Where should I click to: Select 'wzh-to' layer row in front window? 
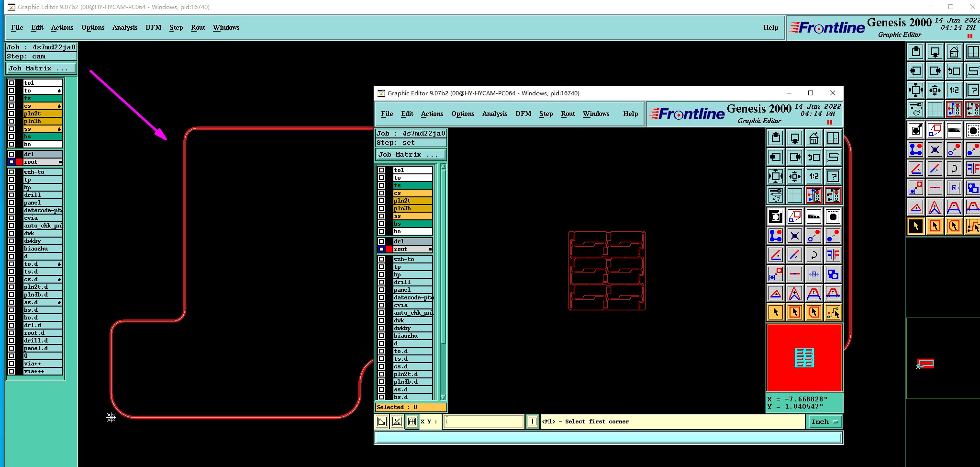[x=412, y=259]
